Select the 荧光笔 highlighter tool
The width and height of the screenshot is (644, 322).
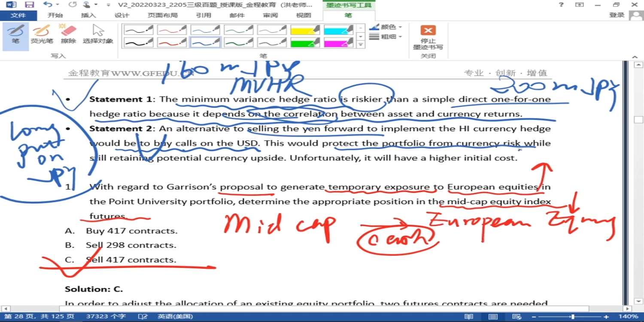click(x=42, y=34)
